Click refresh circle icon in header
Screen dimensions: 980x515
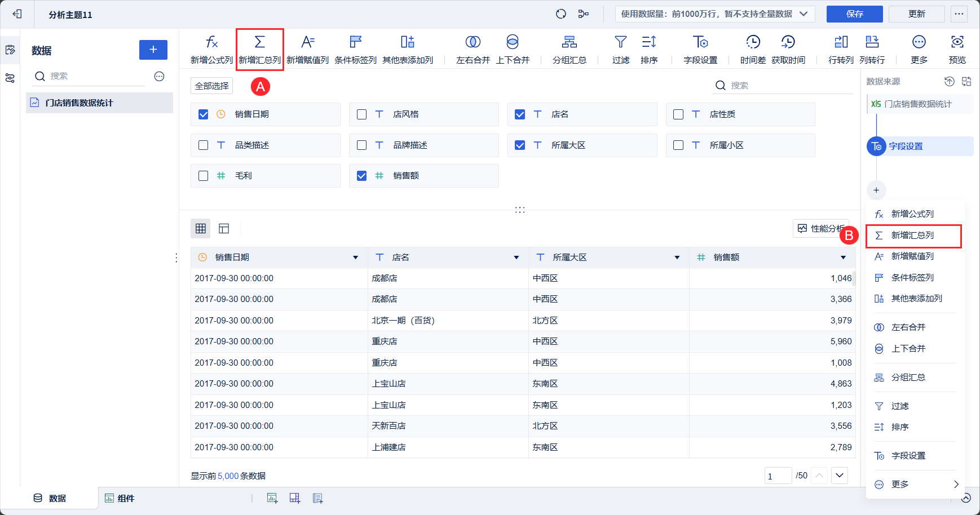click(x=561, y=14)
